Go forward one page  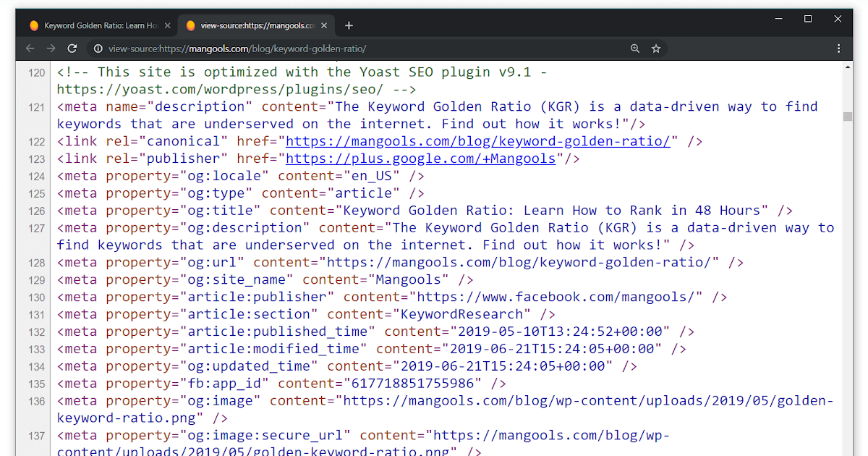(x=51, y=48)
